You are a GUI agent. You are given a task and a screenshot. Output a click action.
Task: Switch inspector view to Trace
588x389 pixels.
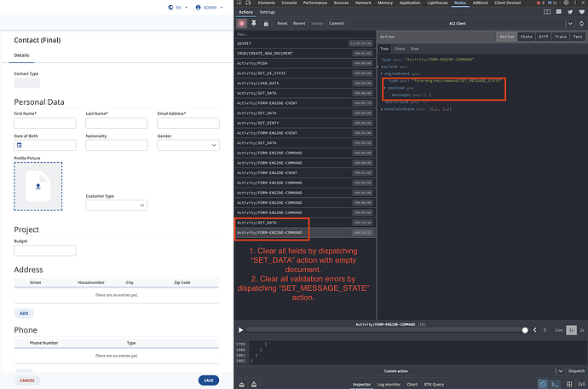pos(561,37)
